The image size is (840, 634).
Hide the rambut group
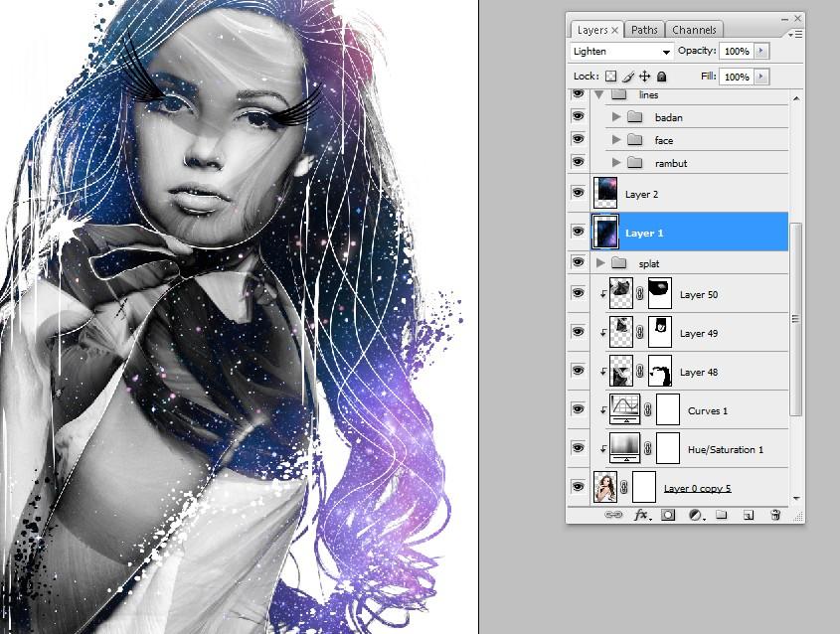(x=578, y=162)
